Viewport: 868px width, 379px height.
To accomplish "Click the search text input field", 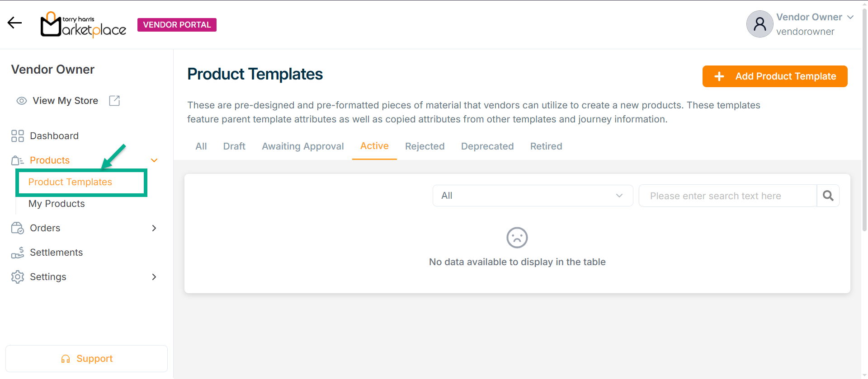I will 727,196.
